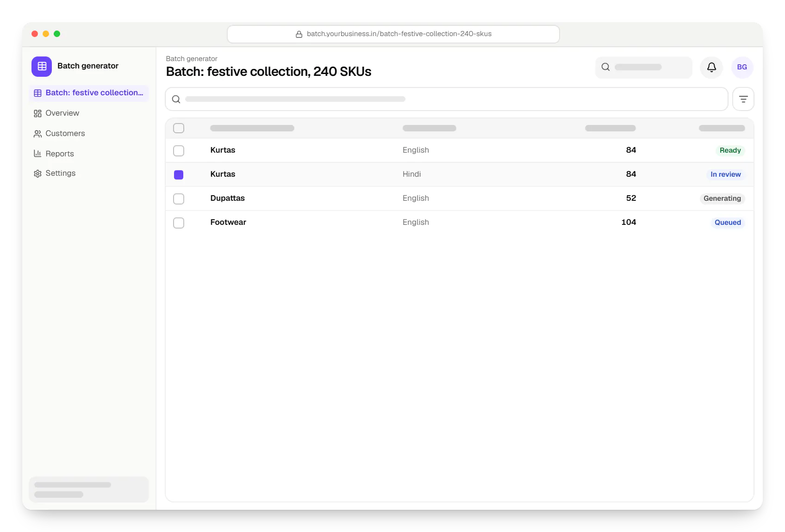Open the Batch: festive collection sidebar item
Screen dimensions: 785x532
click(x=89, y=93)
